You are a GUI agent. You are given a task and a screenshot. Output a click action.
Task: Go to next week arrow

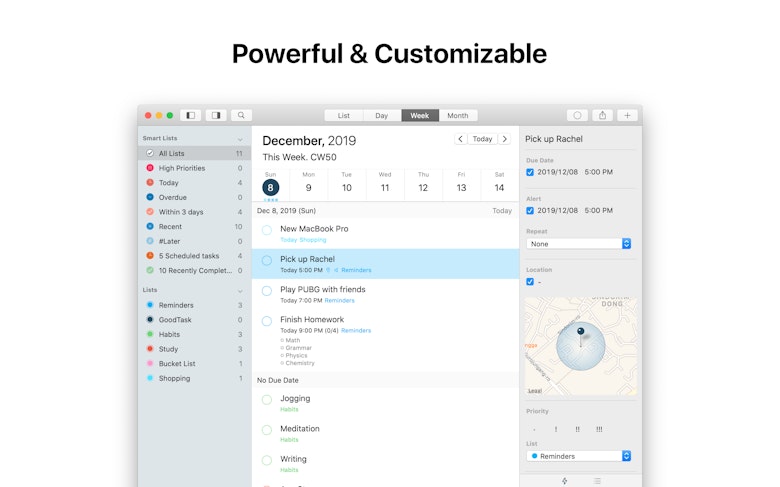(x=504, y=139)
